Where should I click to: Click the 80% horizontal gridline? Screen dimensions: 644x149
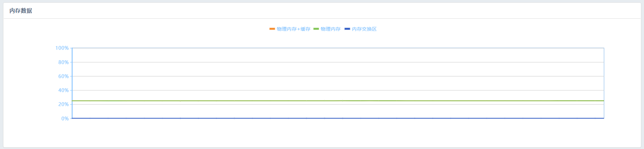(x=338, y=62)
